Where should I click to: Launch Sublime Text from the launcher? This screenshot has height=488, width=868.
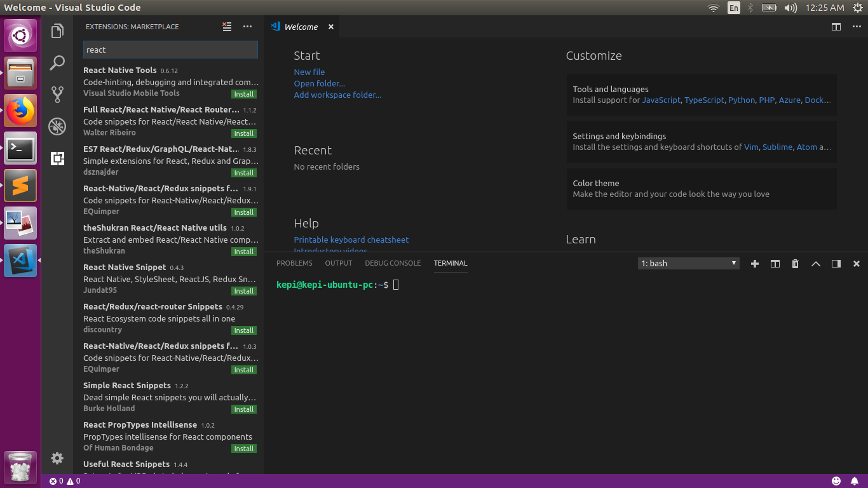pyautogui.click(x=20, y=186)
